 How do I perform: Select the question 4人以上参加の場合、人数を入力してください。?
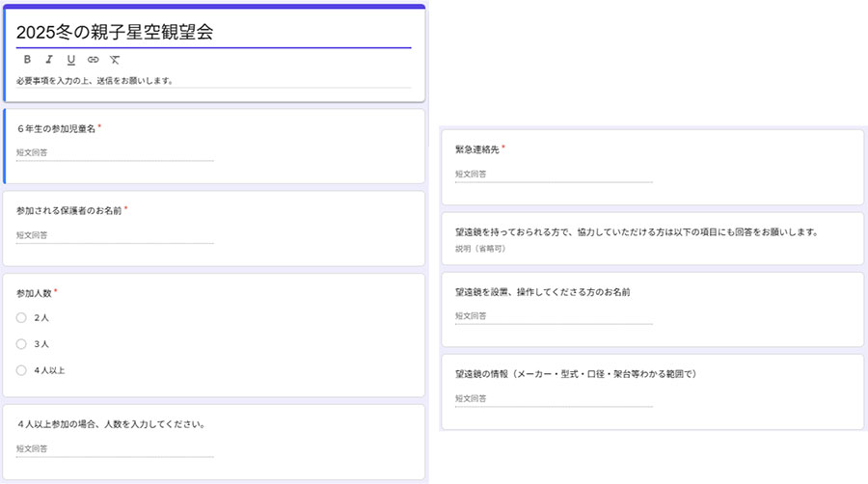112,424
